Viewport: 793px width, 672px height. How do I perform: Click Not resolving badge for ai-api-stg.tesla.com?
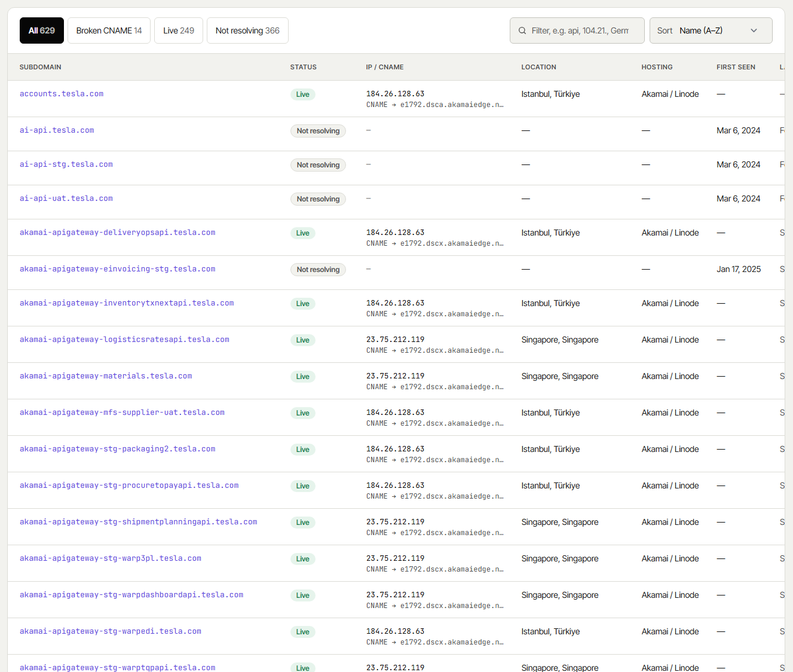[318, 165]
